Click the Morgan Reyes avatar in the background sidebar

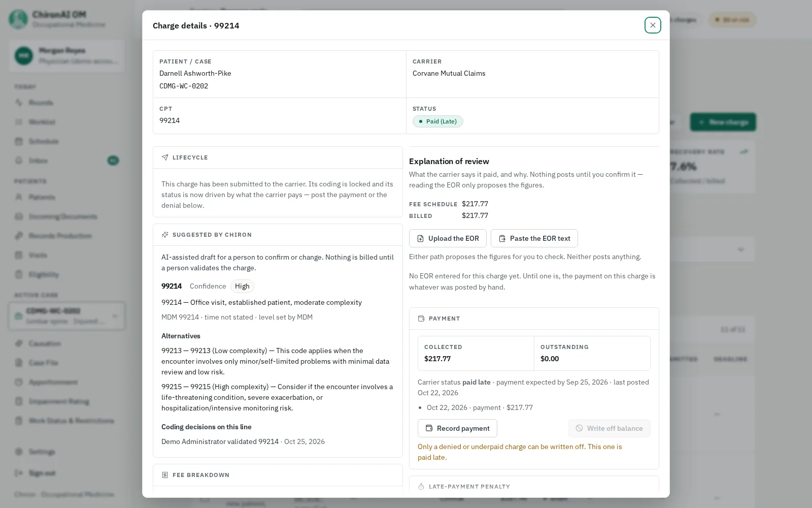pyautogui.click(x=24, y=56)
